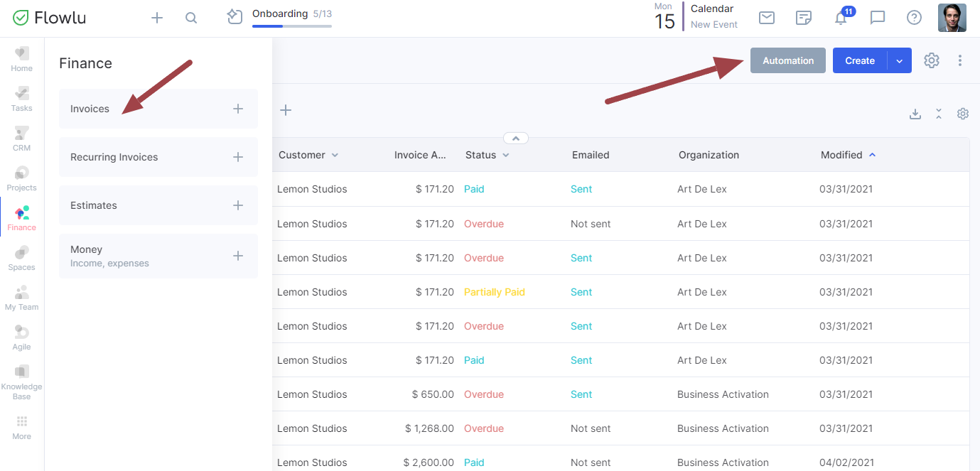
Task: Click the user profile avatar
Action: point(952,18)
